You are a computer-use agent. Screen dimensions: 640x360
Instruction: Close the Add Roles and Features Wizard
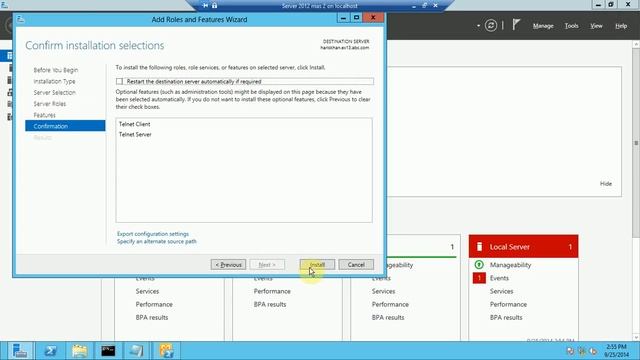point(373,18)
